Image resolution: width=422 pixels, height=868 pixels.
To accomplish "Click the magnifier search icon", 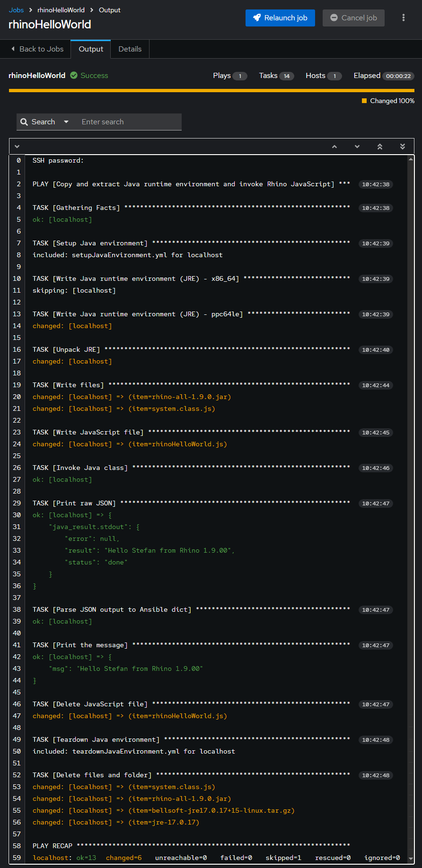I will pyautogui.click(x=24, y=122).
